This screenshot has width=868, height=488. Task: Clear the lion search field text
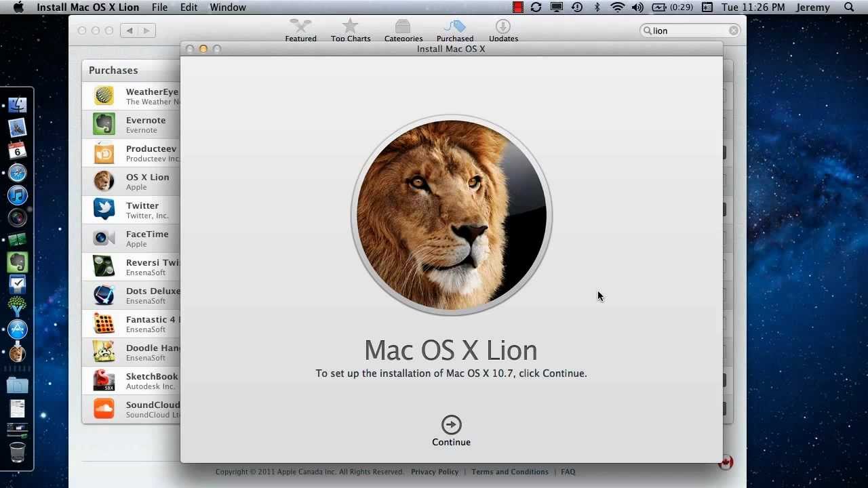coord(734,30)
